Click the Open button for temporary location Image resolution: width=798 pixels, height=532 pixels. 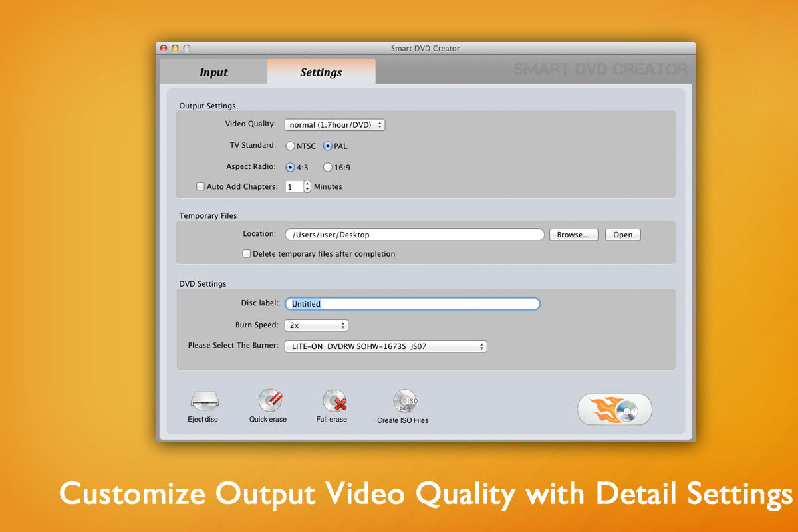coord(623,235)
